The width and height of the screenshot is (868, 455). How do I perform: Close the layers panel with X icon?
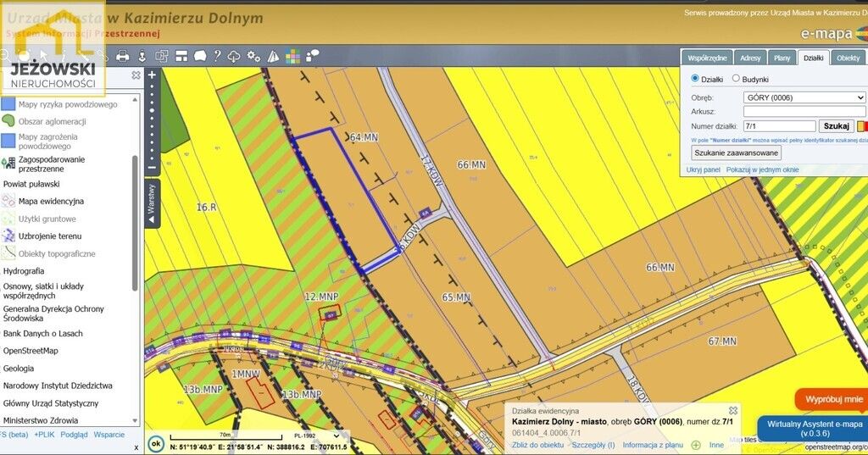point(136,75)
